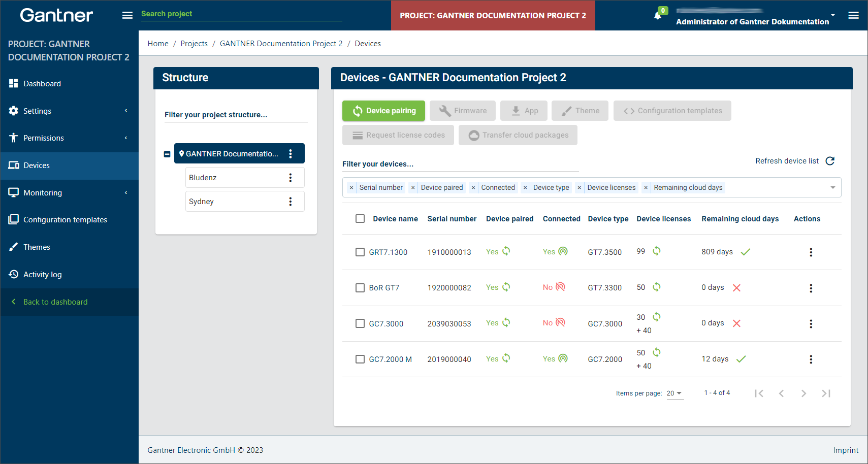The image size is (868, 464).
Task: Click the Device pairing button
Action: click(383, 111)
